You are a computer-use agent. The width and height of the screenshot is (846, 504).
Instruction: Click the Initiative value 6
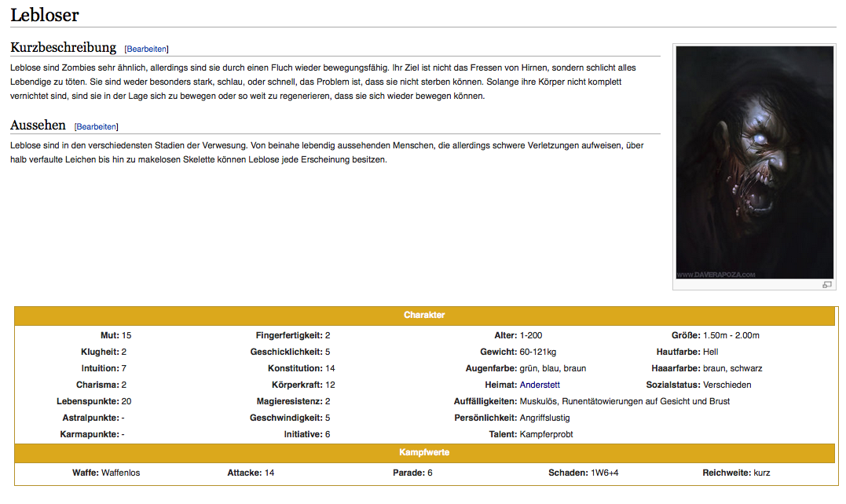[329, 433]
